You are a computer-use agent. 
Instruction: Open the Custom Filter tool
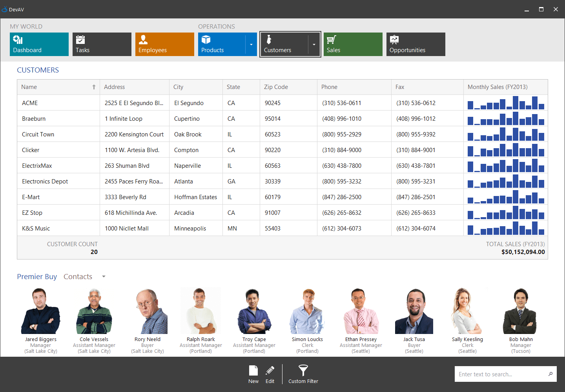coord(303,374)
